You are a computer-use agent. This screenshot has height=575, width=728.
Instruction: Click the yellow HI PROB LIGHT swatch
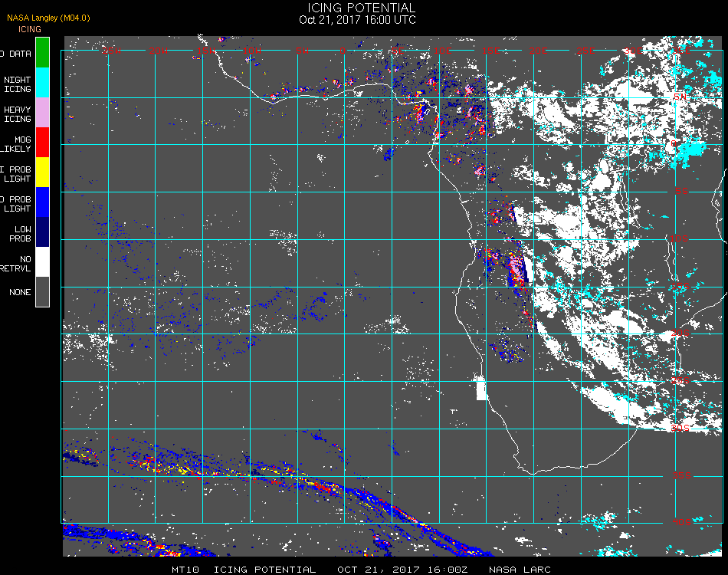(42, 172)
